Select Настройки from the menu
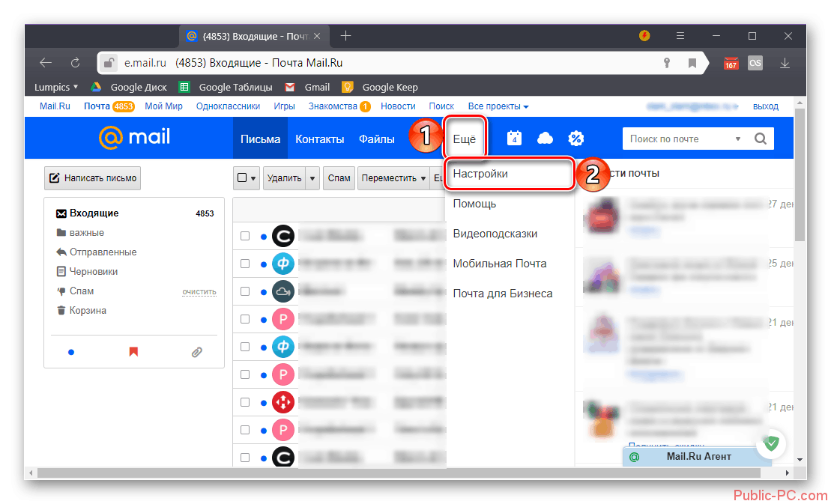The width and height of the screenshot is (831, 504). [x=480, y=174]
